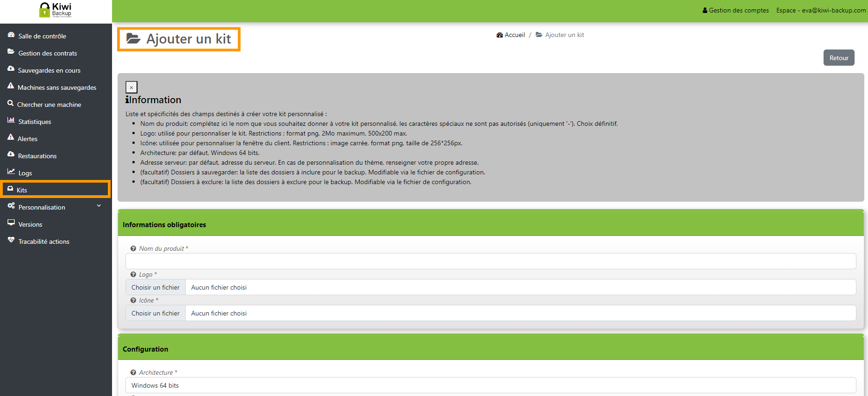Click the help icon beside Architecture
Viewport: 868px width, 396px height.
[x=133, y=373]
